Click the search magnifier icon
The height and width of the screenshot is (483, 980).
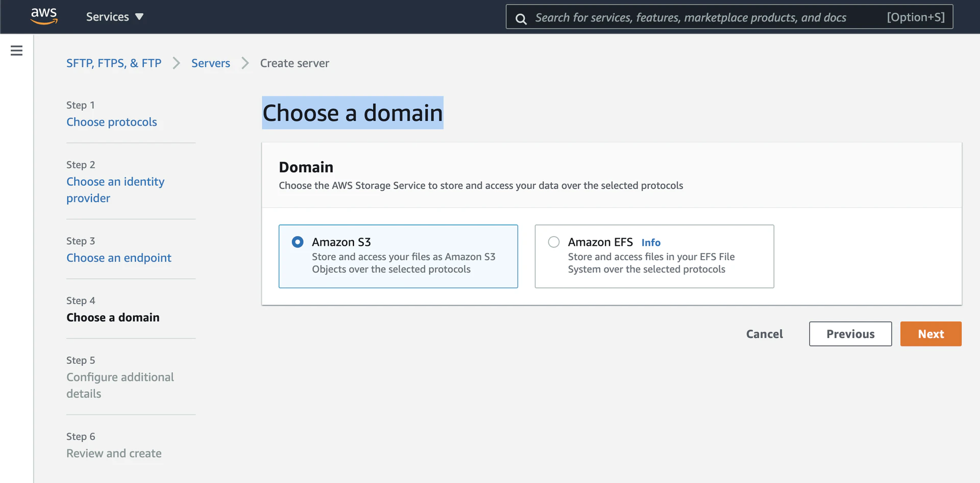[x=521, y=19]
